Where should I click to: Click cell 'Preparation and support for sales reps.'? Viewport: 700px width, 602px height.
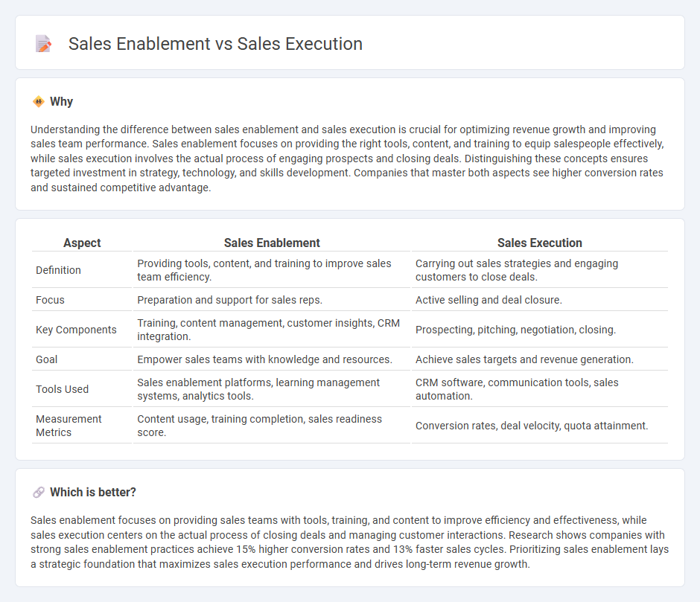pos(272,300)
